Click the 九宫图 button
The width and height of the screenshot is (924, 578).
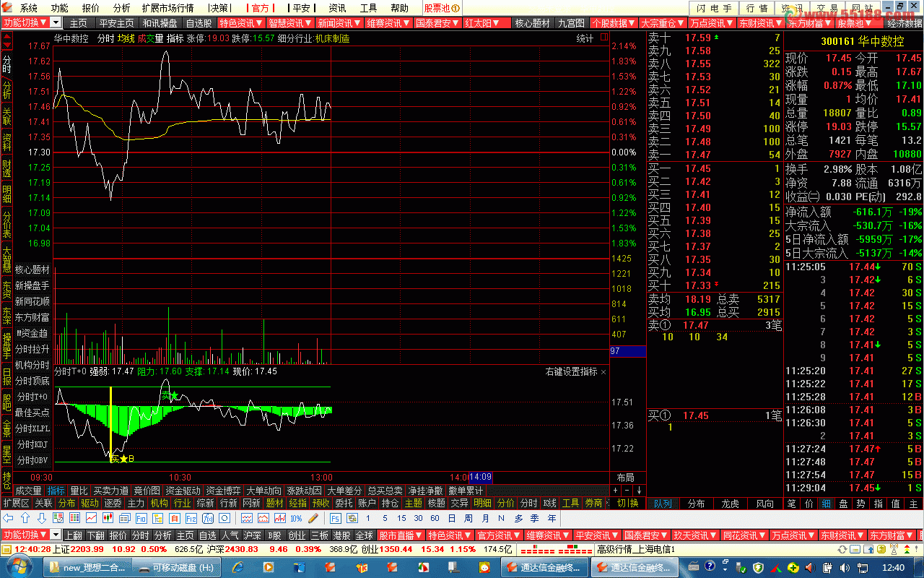572,23
